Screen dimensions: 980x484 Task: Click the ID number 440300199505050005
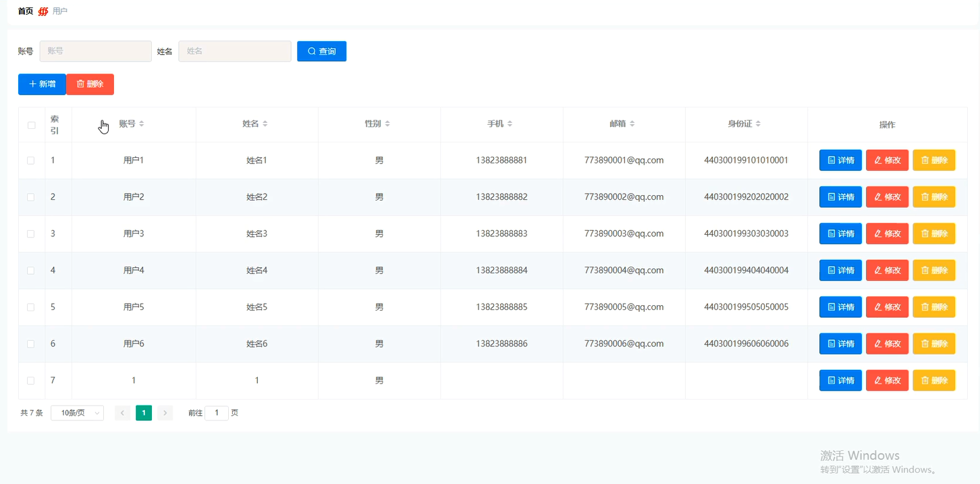click(746, 307)
